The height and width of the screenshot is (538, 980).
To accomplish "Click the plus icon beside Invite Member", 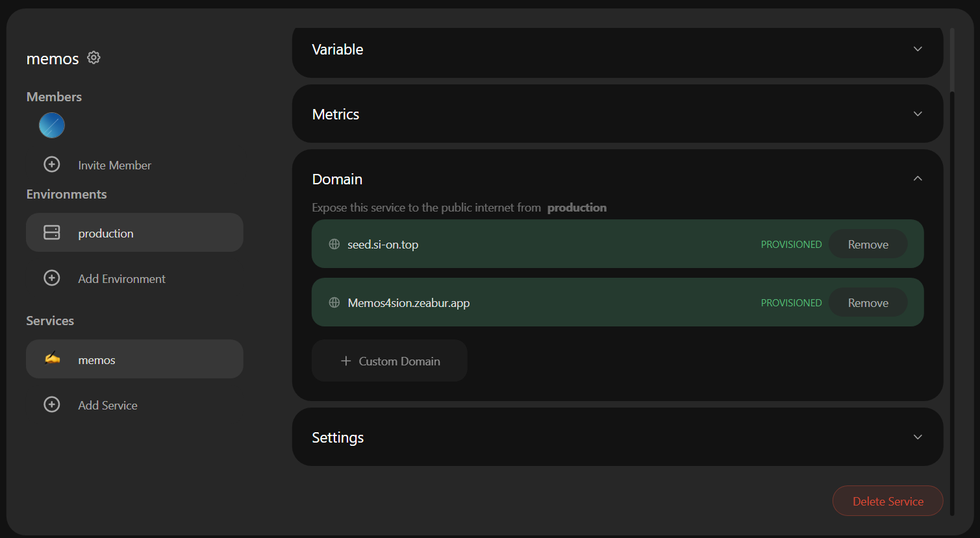I will pos(52,165).
